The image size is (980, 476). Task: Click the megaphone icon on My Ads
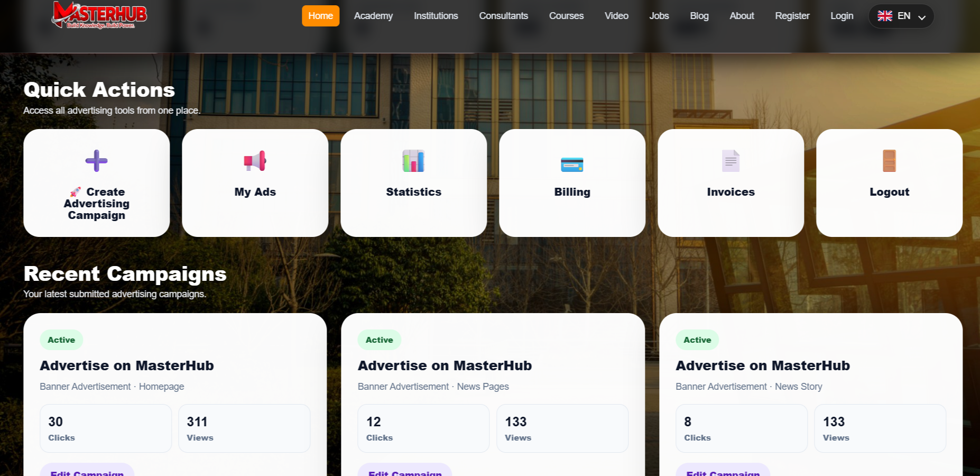[255, 161]
